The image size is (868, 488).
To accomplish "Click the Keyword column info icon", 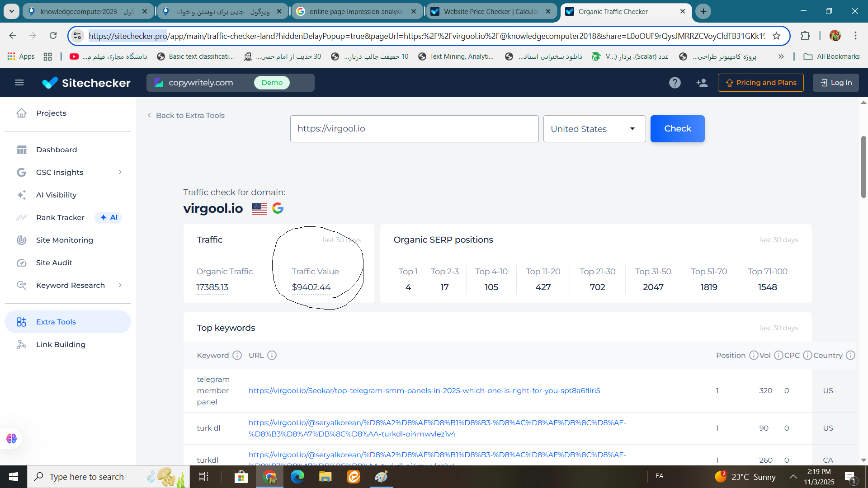I will tap(237, 355).
